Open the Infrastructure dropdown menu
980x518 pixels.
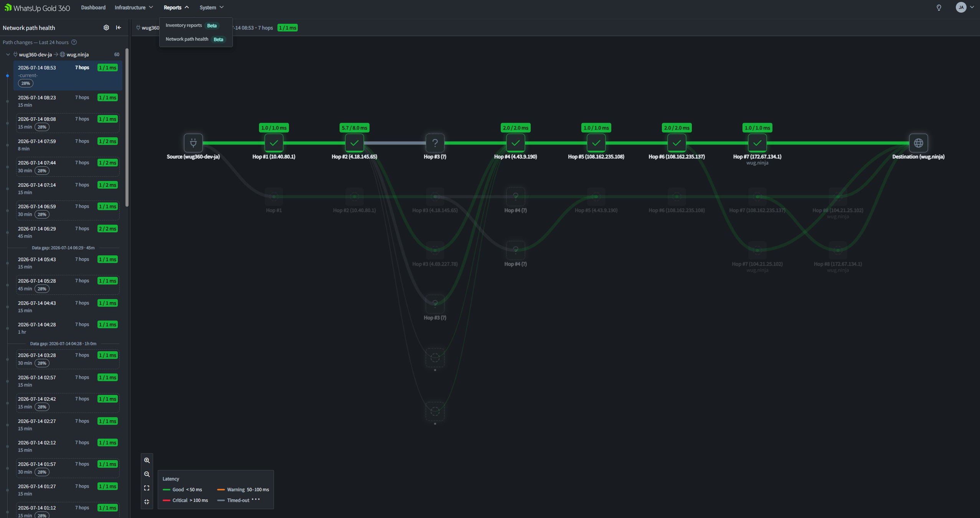coord(134,7)
